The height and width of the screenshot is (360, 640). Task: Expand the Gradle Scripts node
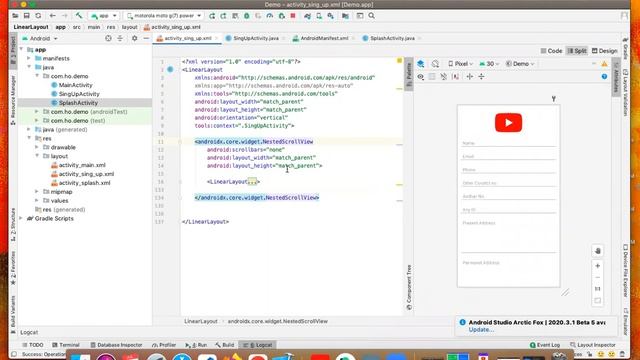pyautogui.click(x=21, y=218)
